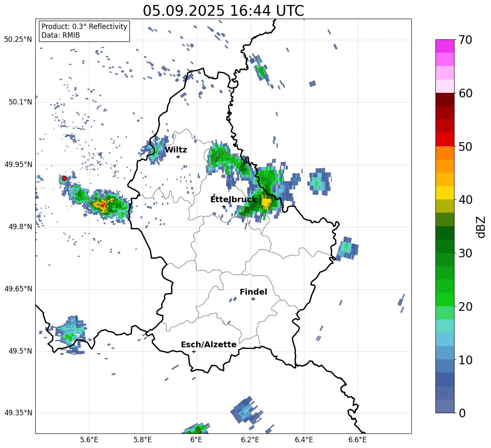Click the 70 tick on the colorbar
This screenshot has height=448, width=491.
click(x=465, y=40)
